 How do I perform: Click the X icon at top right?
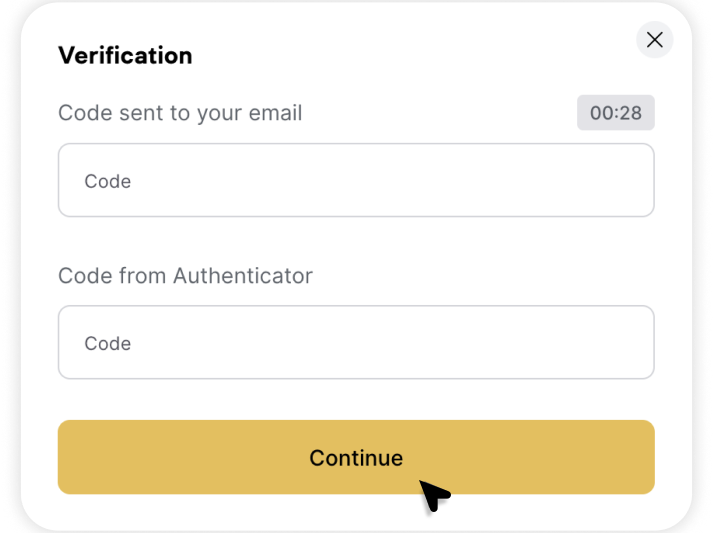point(655,40)
